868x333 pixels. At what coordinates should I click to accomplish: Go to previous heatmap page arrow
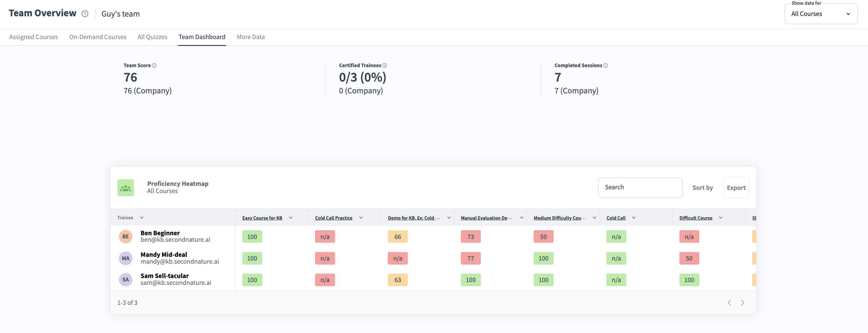point(729,303)
